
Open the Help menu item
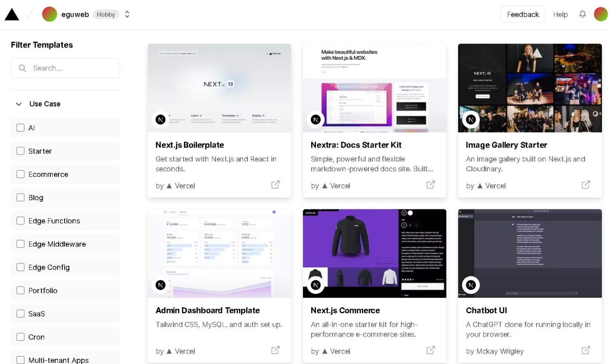pos(561,14)
